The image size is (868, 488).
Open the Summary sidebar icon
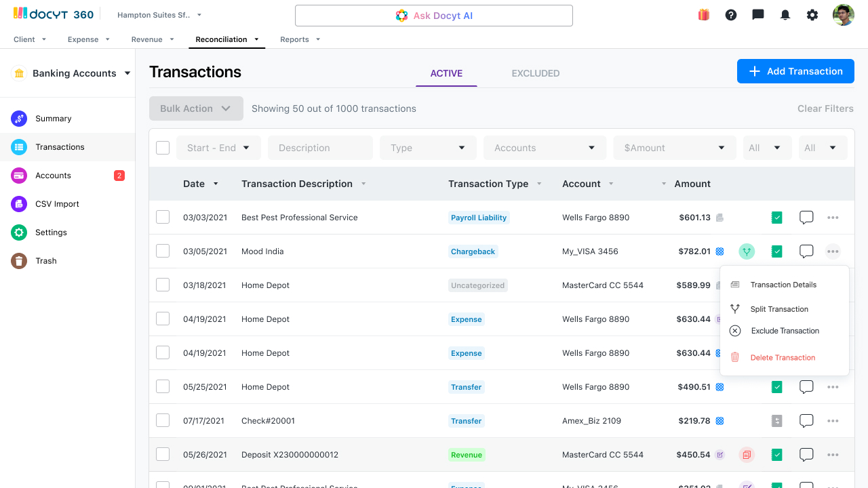(x=19, y=119)
